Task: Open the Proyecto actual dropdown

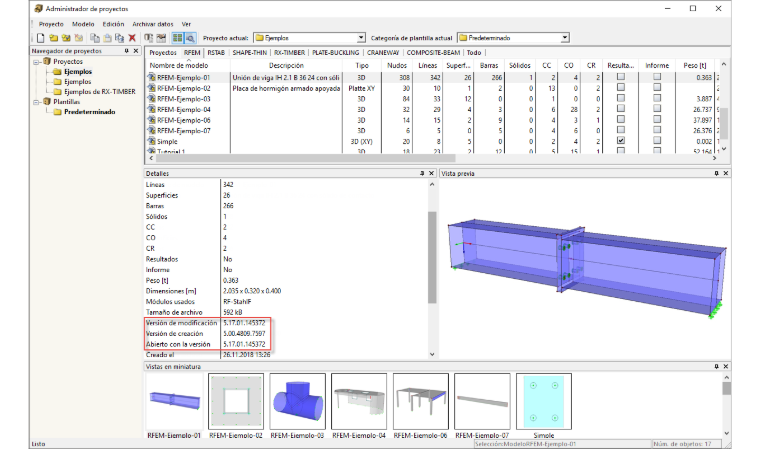Action: coord(361,38)
